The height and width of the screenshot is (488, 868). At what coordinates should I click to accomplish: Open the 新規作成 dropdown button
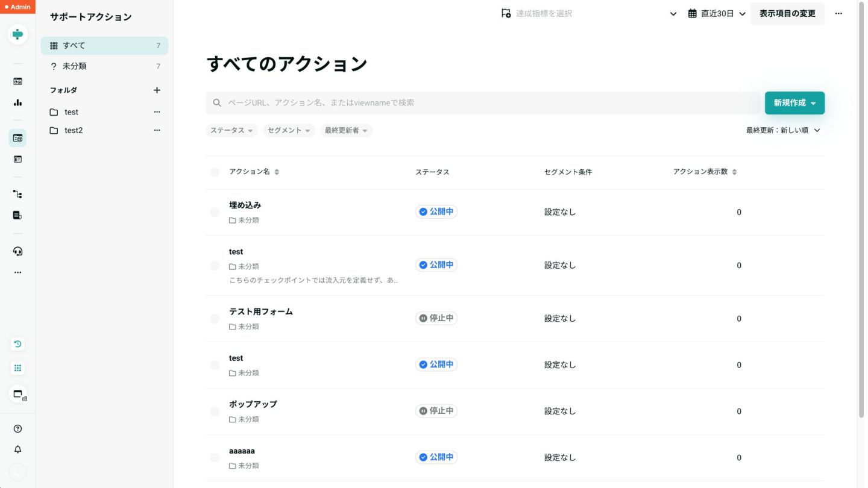tap(794, 103)
